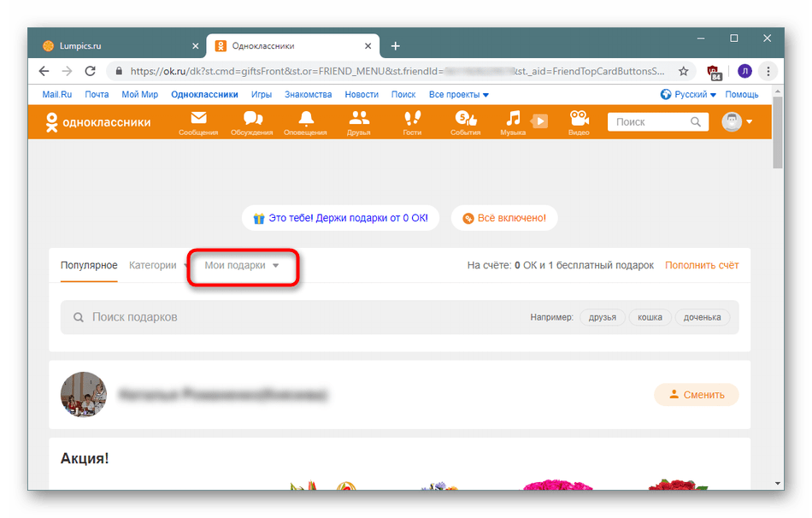Open the События events icon
Viewport: 812px width, 518px height.
pyautogui.click(x=466, y=122)
